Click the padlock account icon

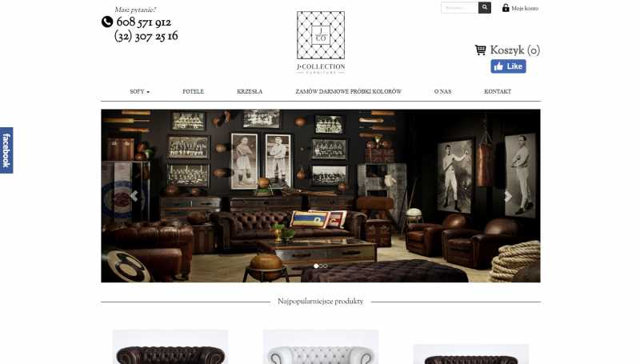pos(506,8)
